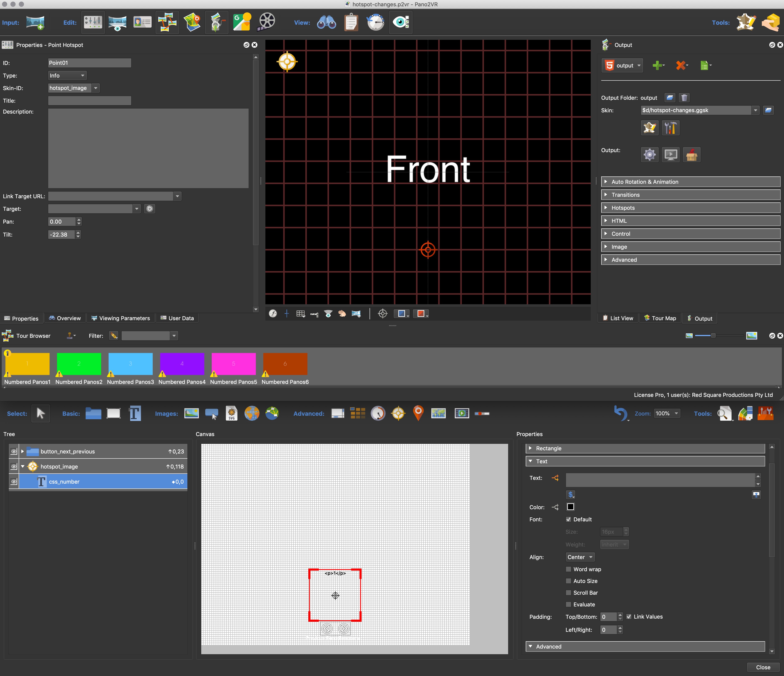Expand the Hotspots output section
The width and height of the screenshot is (784, 676).
[691, 208]
